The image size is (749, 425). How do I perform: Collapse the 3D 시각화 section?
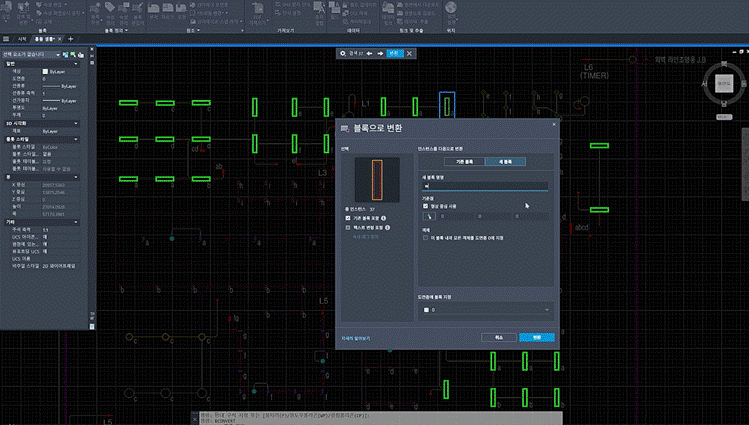(75, 124)
